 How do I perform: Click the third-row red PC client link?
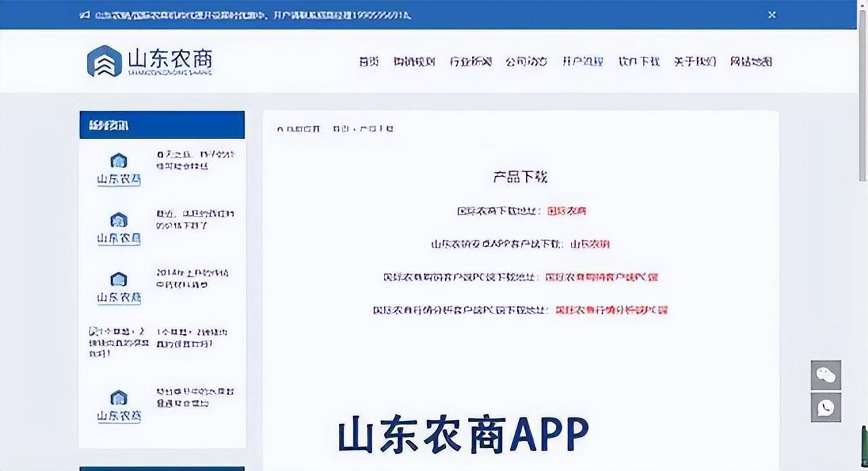601,277
